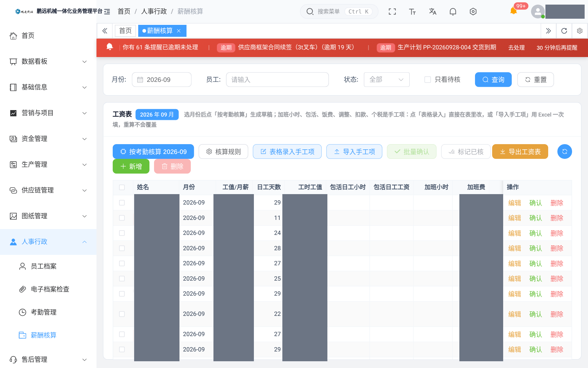Screen dimensions: 588x368
Task: Click 人事行政 in the breadcrumb
Action: pyautogui.click(x=154, y=11)
